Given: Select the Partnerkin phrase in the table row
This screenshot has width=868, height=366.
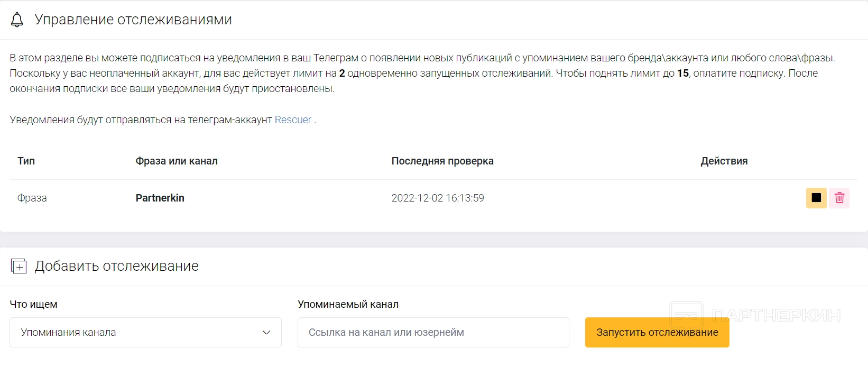Looking at the screenshot, I should coord(160,198).
